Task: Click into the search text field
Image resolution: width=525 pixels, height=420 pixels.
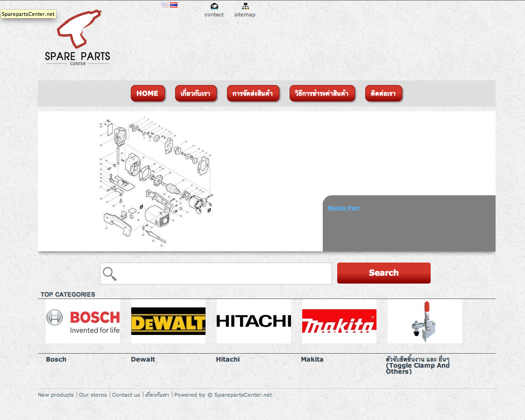Action: pyautogui.click(x=224, y=274)
